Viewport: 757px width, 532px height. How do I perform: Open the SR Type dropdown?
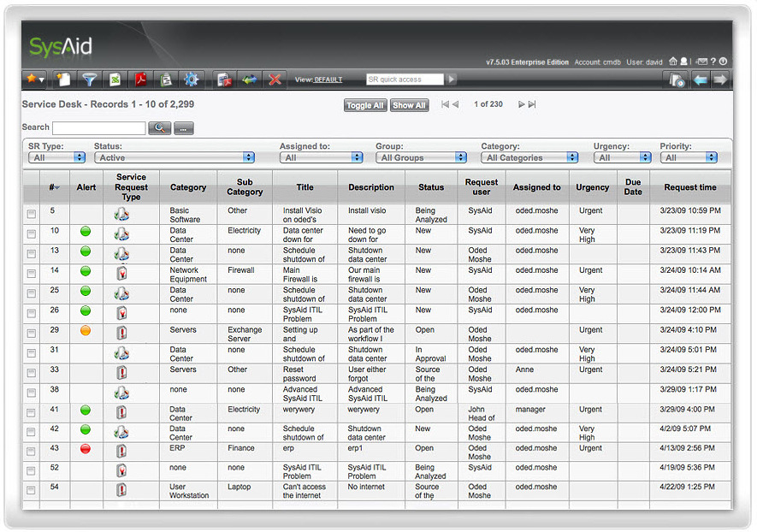56,157
